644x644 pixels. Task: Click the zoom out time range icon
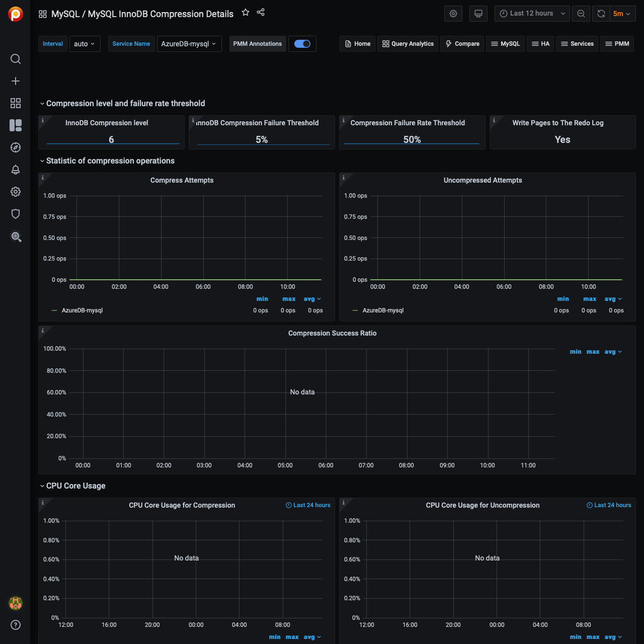(x=581, y=14)
